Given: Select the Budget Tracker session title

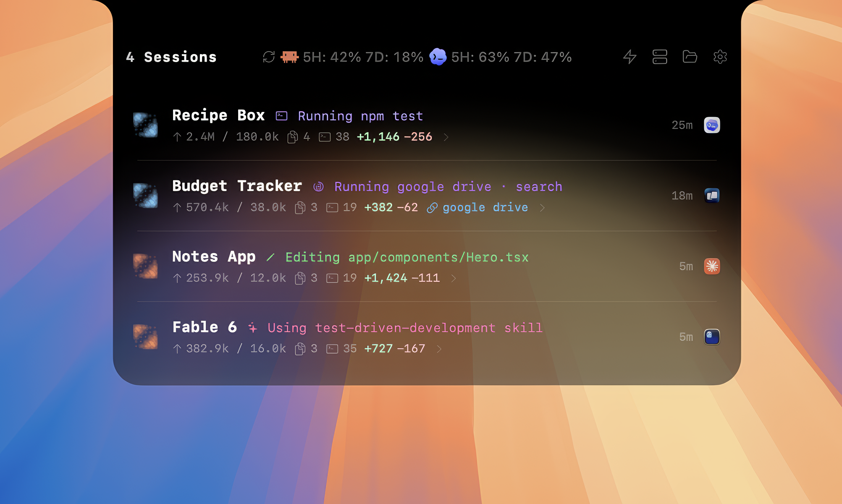Looking at the screenshot, I should click(237, 185).
